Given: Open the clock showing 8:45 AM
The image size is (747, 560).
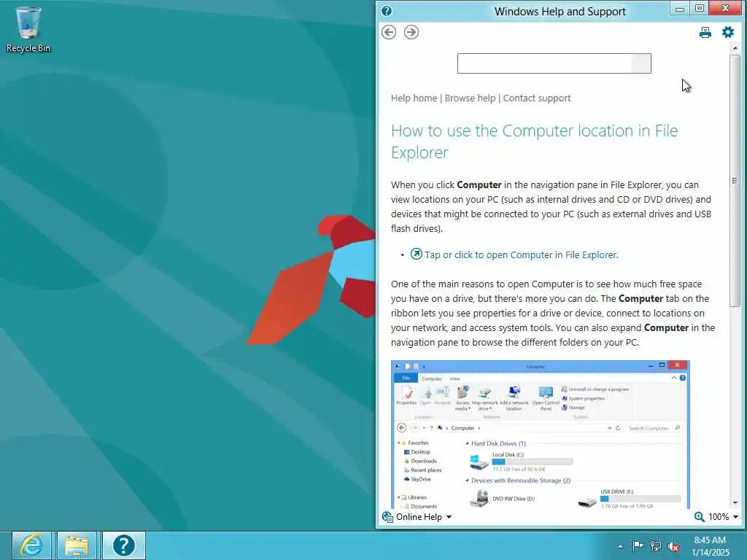Looking at the screenshot, I should (710, 546).
